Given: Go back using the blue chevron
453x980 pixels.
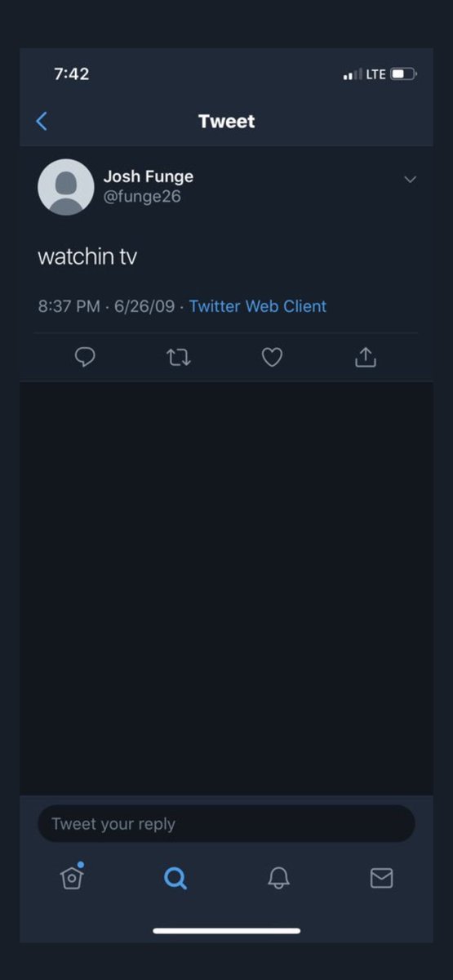Looking at the screenshot, I should coord(42,122).
